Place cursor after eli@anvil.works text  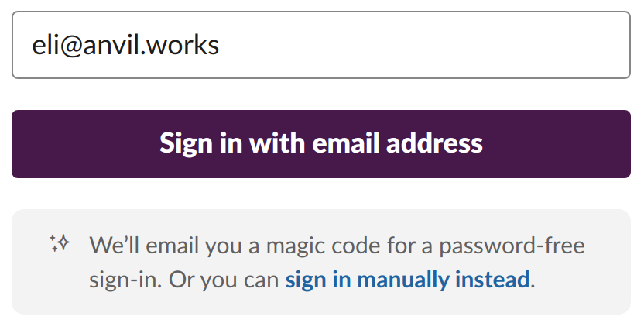(221, 45)
